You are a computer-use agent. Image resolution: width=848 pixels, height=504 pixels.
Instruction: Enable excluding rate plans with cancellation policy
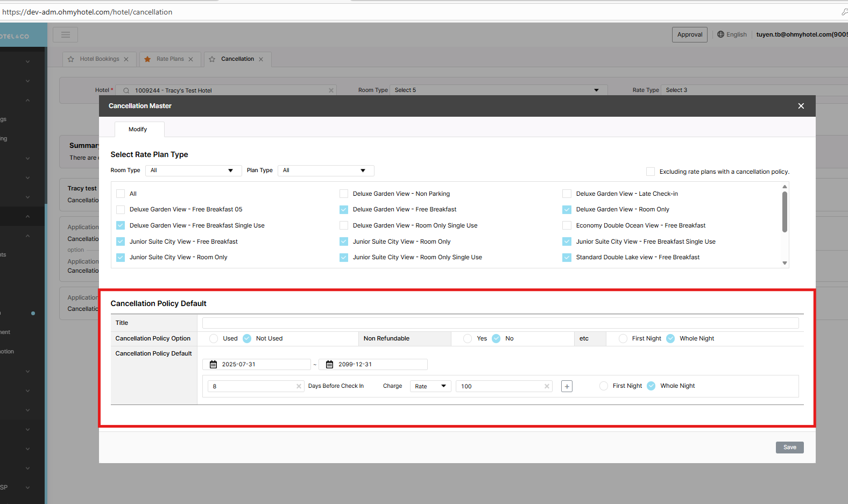point(651,172)
